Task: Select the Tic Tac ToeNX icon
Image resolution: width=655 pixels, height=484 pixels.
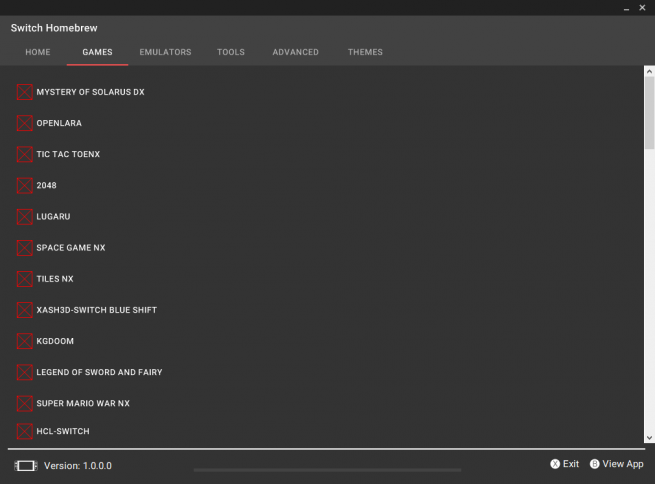Action: click(x=25, y=154)
